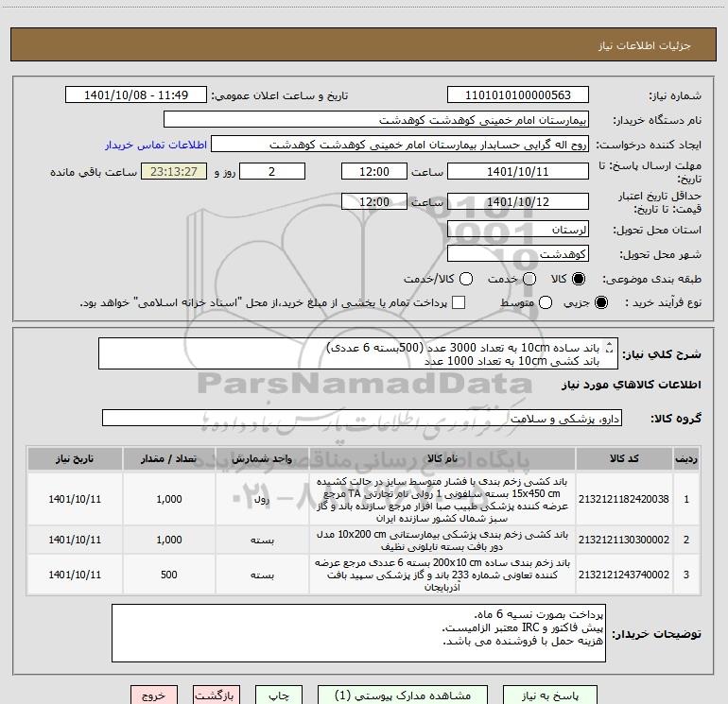Open the اطلاعات تماس خریدار link
Image resolution: width=728 pixels, height=704 pixels.
point(156,145)
